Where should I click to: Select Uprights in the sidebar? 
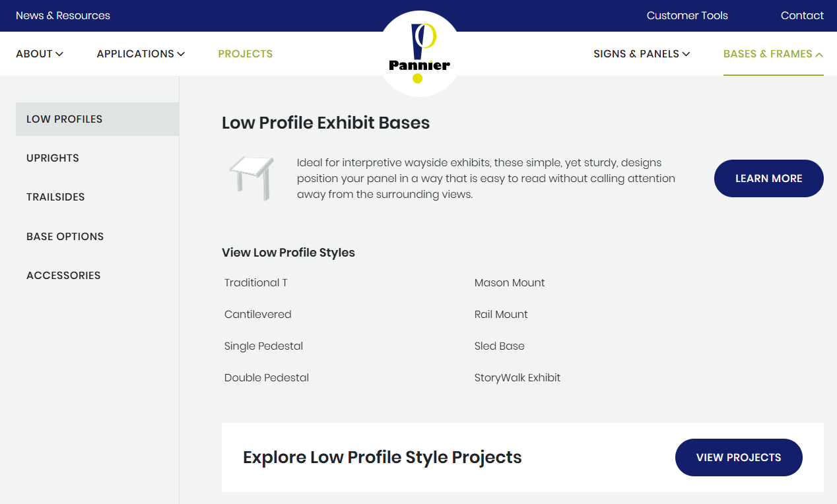click(53, 158)
